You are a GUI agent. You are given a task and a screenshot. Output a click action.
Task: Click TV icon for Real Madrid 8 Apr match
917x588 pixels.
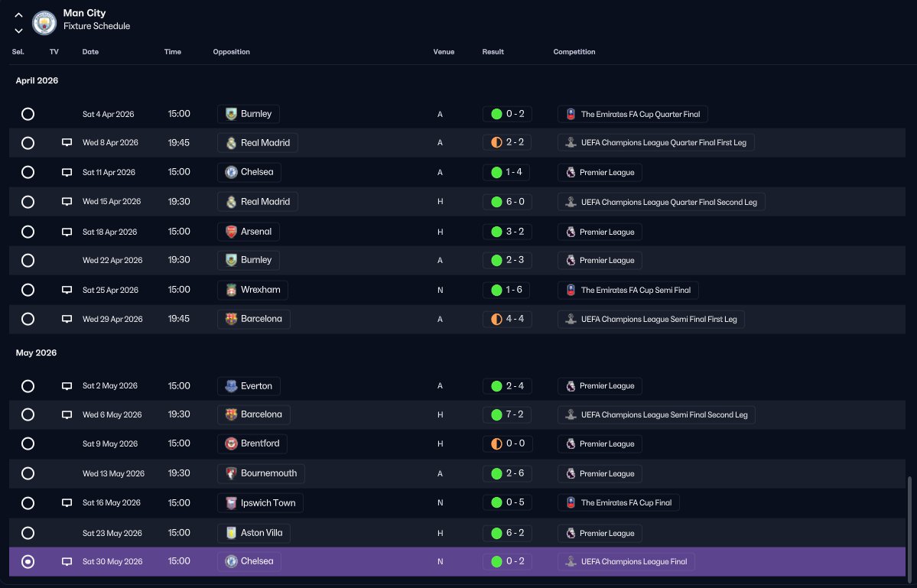tap(67, 143)
